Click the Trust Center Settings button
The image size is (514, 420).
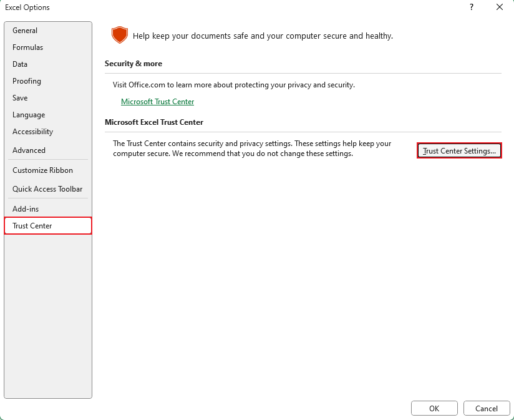[x=459, y=151]
